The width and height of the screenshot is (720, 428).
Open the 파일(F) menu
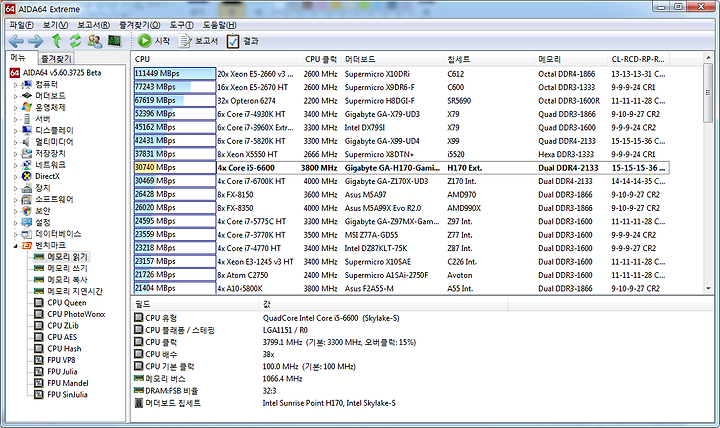(21, 25)
